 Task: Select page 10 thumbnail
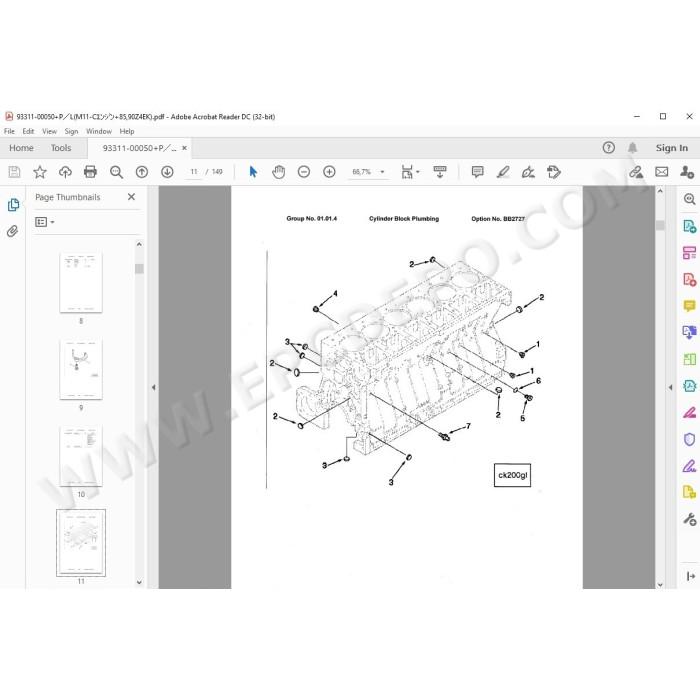point(81,456)
